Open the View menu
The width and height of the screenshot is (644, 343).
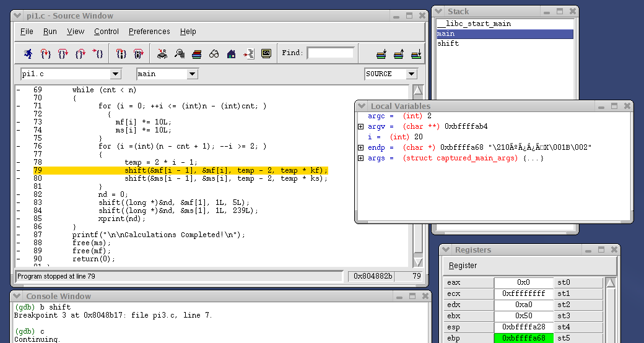(76, 32)
